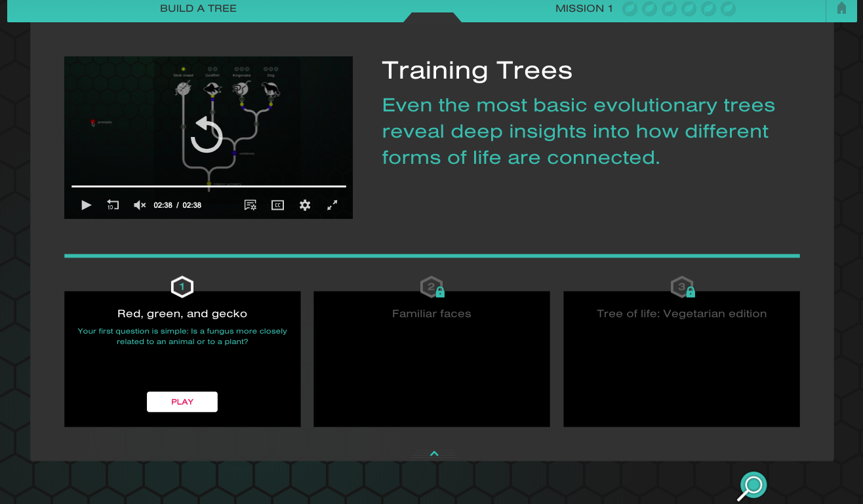Select the BUILD A TREE tab
Image resolution: width=863 pixels, height=504 pixels.
pyautogui.click(x=198, y=9)
